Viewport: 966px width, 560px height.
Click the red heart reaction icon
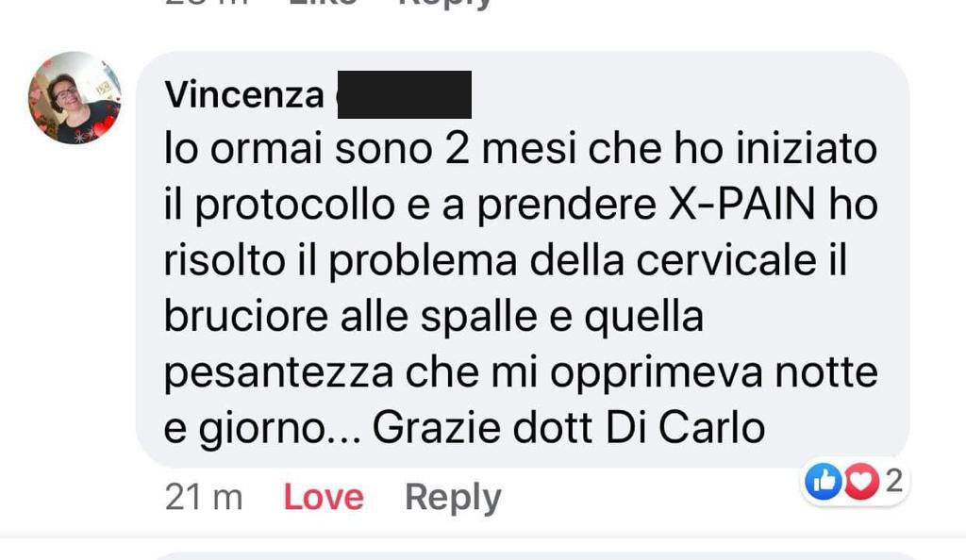pos(861,481)
